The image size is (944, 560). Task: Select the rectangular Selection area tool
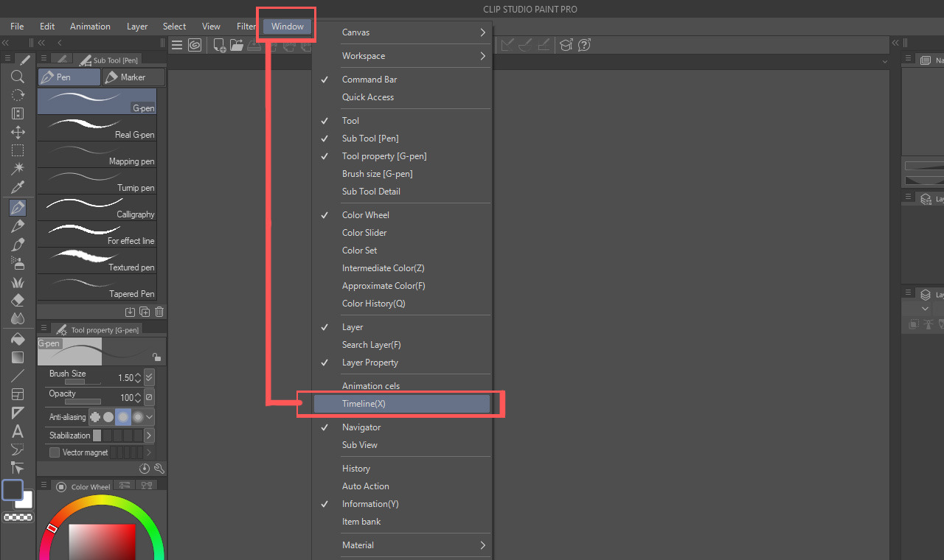[18, 150]
